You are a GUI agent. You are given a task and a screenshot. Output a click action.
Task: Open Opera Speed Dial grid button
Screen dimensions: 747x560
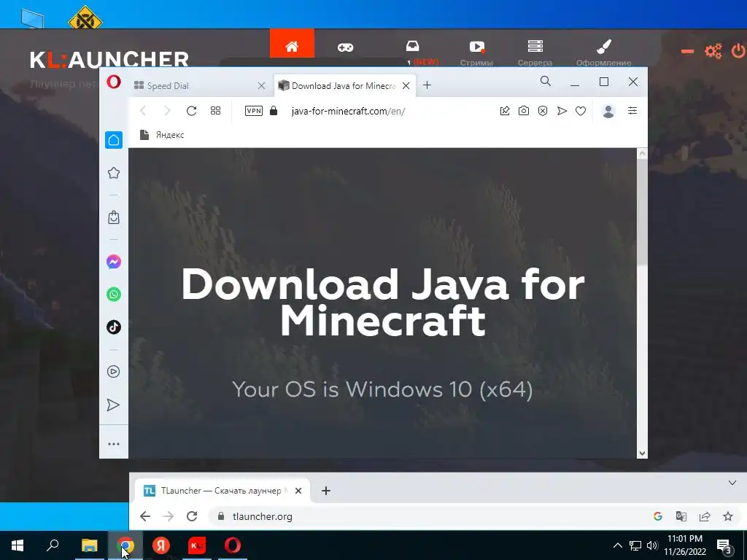(x=215, y=111)
